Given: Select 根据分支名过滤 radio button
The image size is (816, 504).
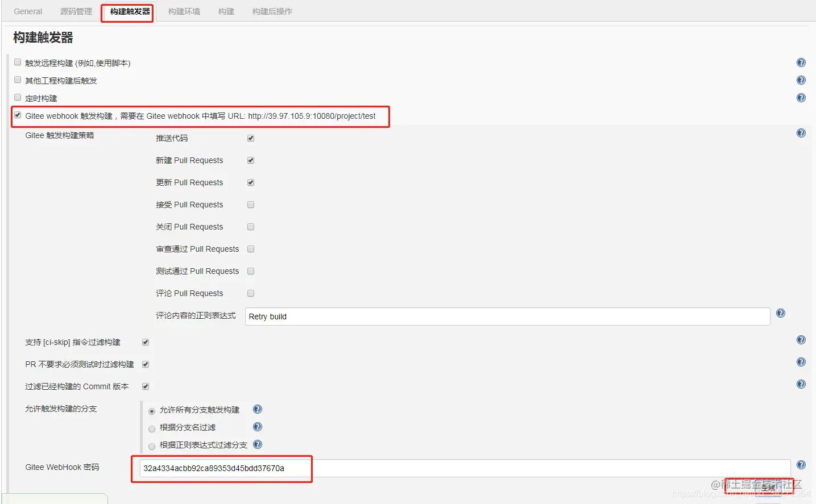Looking at the screenshot, I should [152, 428].
